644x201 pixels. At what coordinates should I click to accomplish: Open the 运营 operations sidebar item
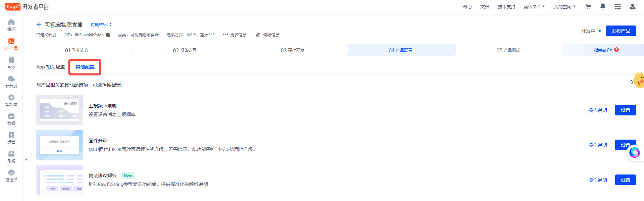point(11,138)
